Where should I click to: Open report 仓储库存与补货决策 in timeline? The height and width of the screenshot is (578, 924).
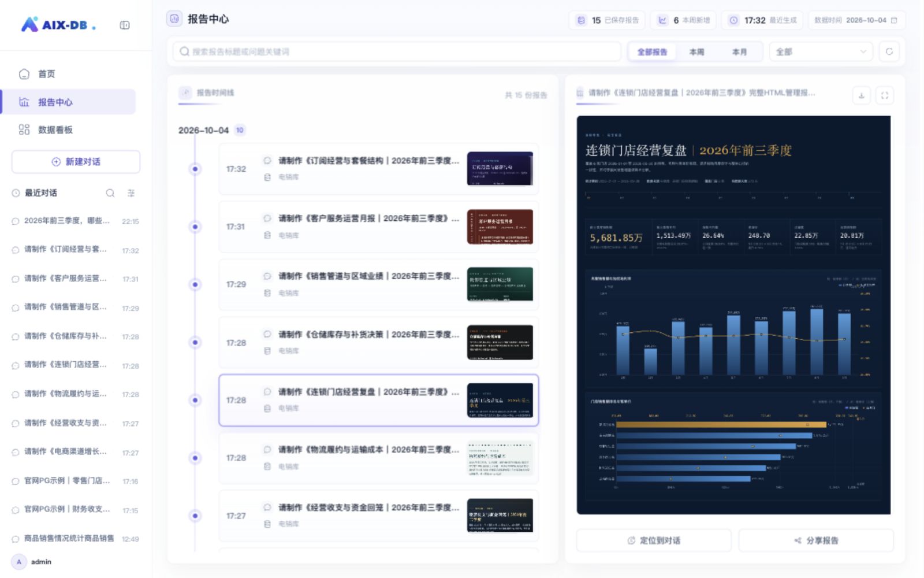pyautogui.click(x=378, y=342)
